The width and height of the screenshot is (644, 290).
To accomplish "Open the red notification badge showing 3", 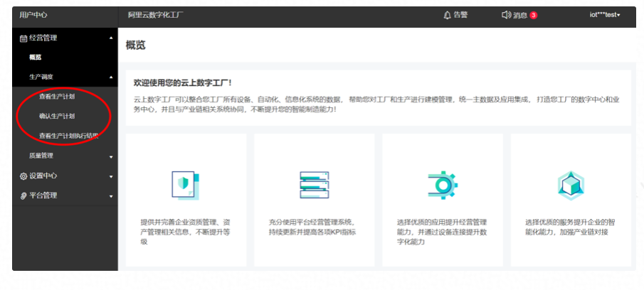I will [x=533, y=15].
